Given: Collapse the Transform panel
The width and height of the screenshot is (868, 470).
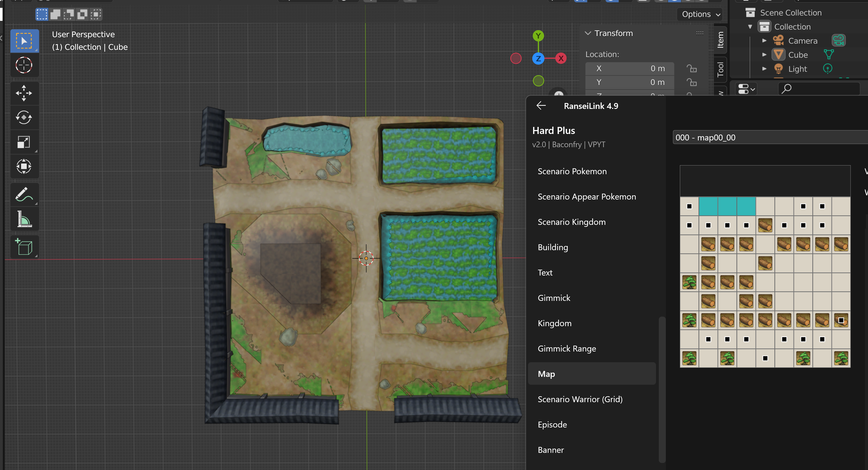Looking at the screenshot, I should point(588,33).
